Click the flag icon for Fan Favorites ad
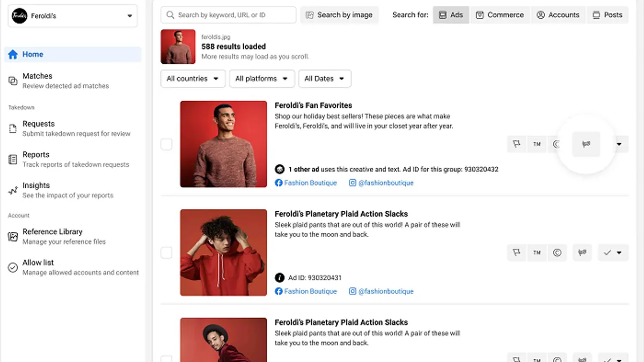Screen dimensions: 644x362 (517, 144)
